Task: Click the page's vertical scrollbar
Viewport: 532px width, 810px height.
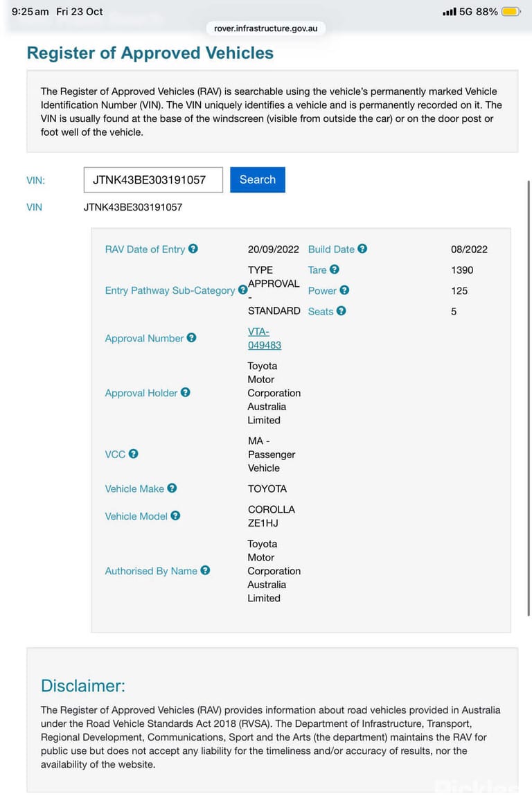Action: (529, 398)
